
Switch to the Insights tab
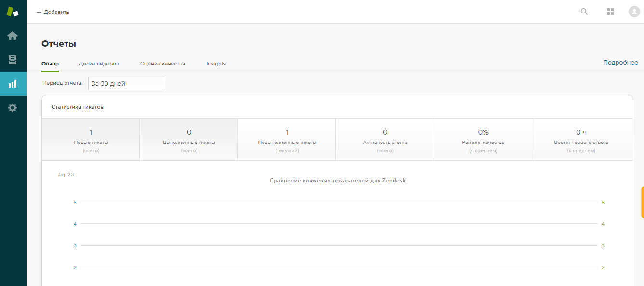(x=215, y=63)
